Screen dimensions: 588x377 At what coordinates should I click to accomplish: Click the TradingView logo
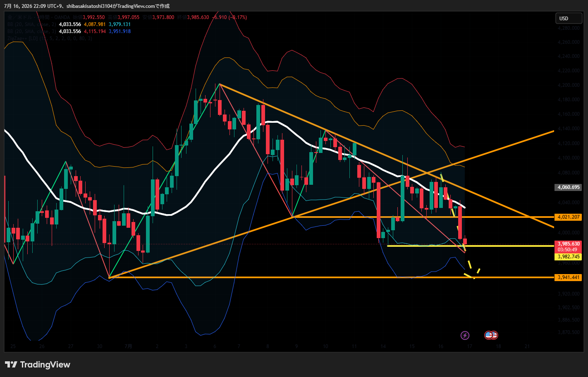pyautogui.click(x=38, y=365)
